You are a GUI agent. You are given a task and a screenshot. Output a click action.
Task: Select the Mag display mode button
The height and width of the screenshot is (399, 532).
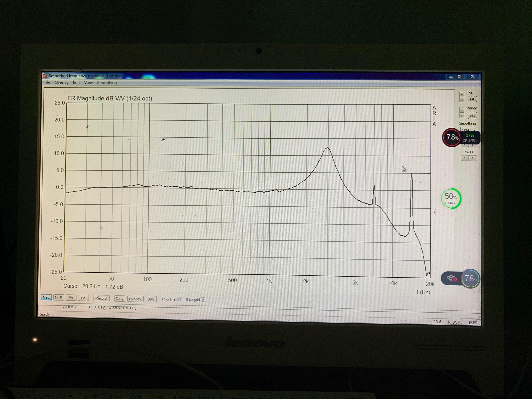tap(46, 298)
